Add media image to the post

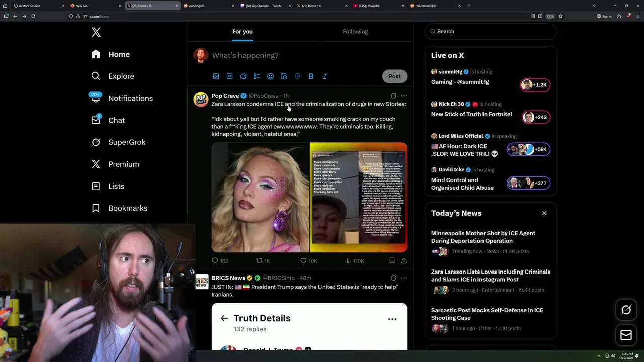216,76
